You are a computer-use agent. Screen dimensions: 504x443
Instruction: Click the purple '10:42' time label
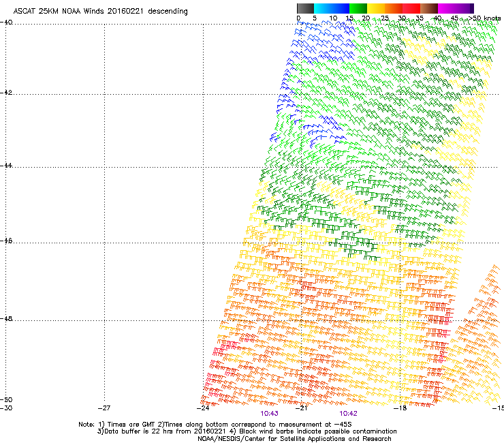point(348,414)
